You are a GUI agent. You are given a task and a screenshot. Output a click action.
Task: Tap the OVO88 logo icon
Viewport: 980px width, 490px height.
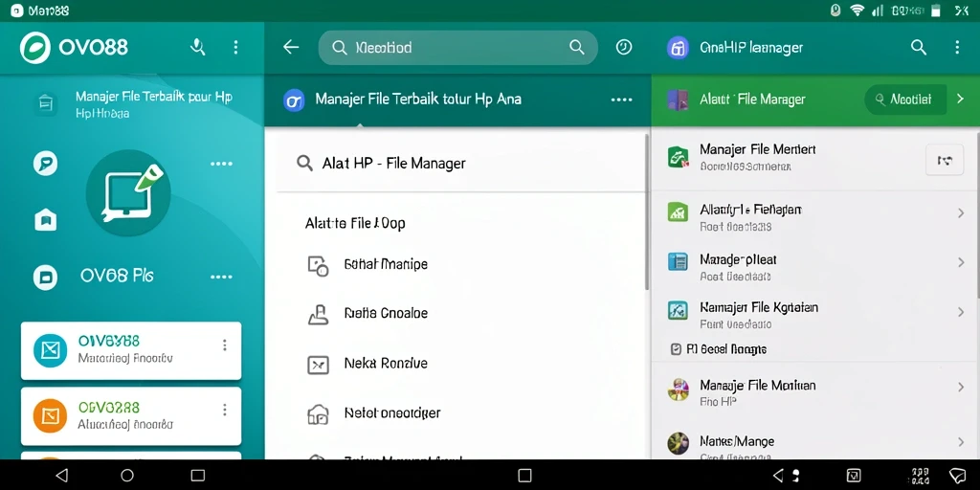(x=35, y=48)
